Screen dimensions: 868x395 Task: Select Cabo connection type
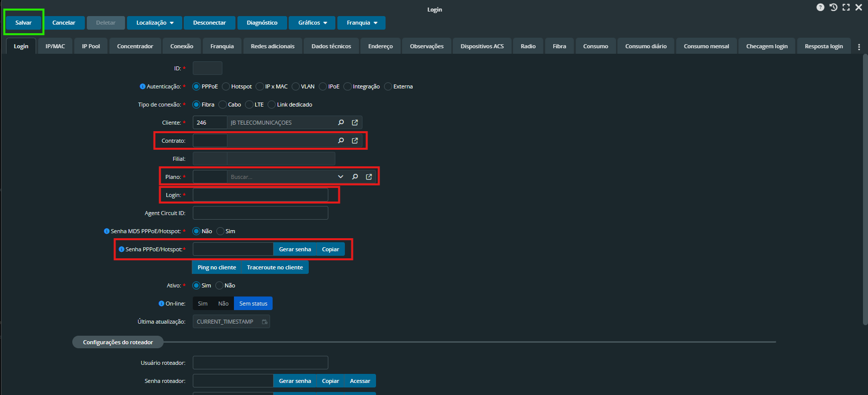click(223, 105)
